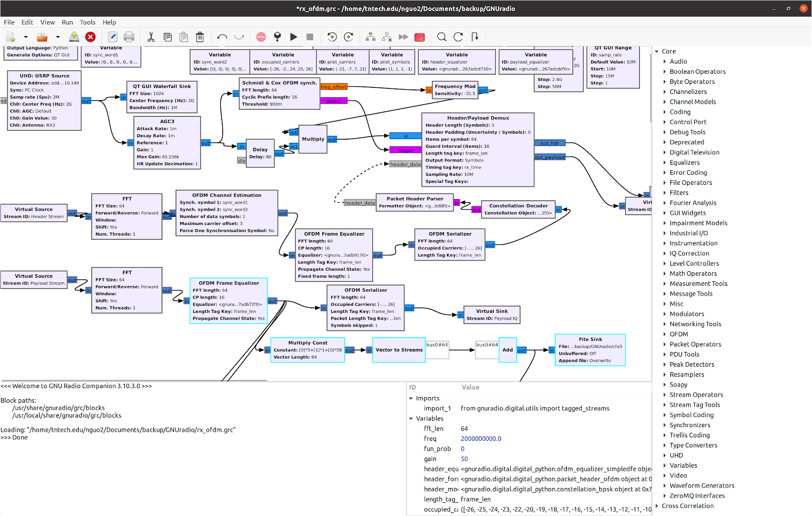Expand the UHD block category
Screen dimensions: 812x516
tap(665, 456)
